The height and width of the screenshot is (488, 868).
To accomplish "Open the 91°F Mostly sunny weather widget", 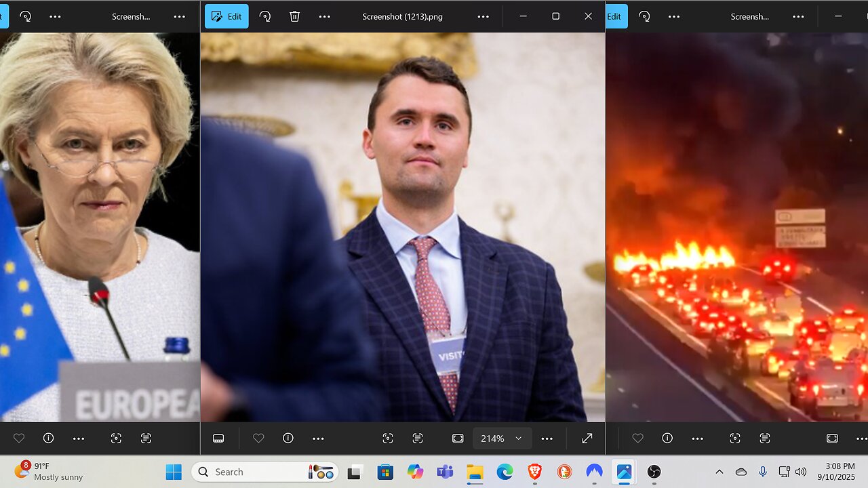I will pyautogui.click(x=47, y=472).
